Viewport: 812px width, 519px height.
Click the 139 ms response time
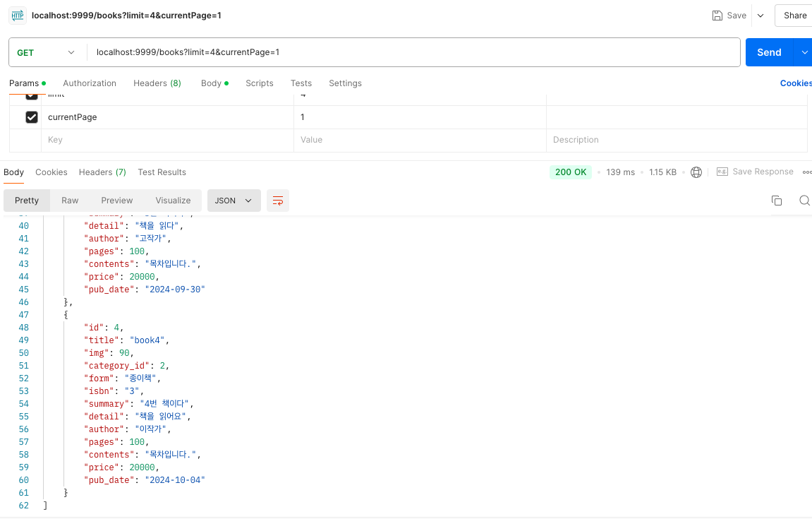coord(620,172)
